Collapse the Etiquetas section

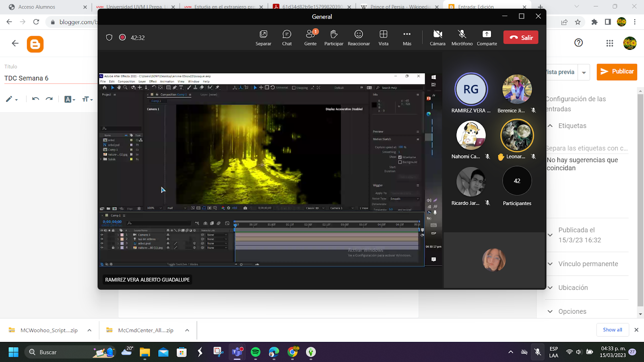click(x=550, y=126)
